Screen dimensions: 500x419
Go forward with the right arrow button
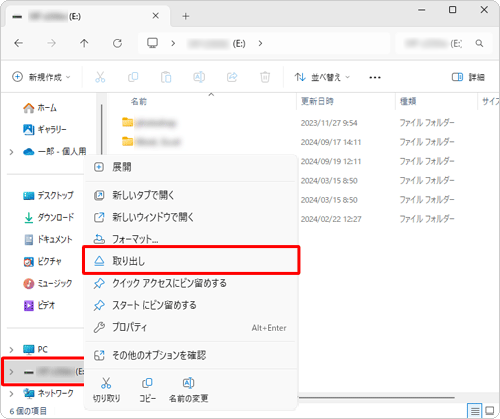(51, 43)
